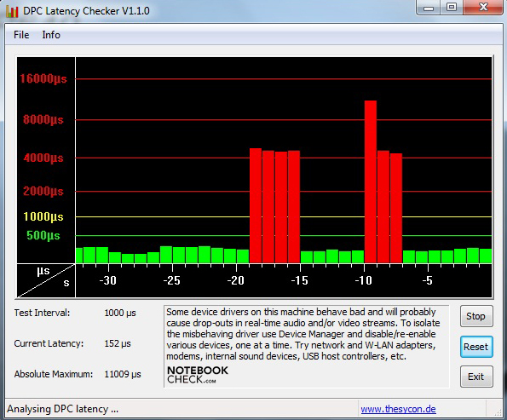
Task: Click the 1000µs yellow threshold label
Action: click(x=43, y=216)
